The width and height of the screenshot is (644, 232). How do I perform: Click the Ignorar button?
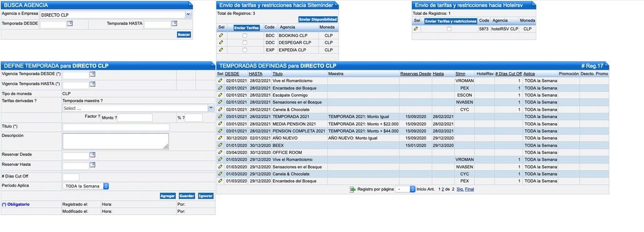[206, 196]
